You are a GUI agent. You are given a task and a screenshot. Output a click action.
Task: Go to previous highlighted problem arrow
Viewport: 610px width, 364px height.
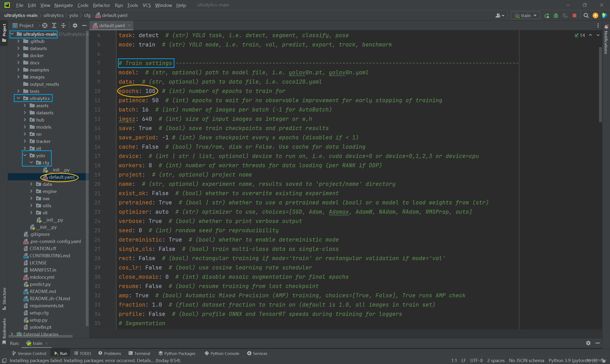591,35
